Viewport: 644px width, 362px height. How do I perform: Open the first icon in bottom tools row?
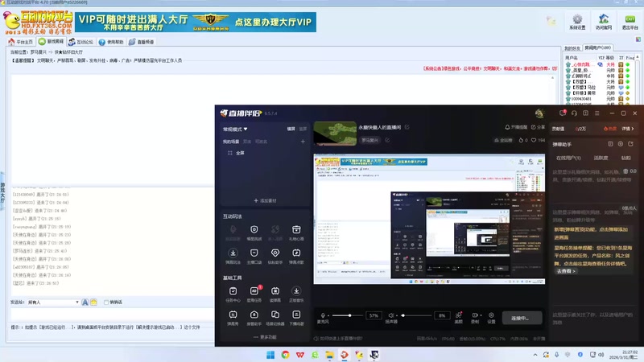233,315
